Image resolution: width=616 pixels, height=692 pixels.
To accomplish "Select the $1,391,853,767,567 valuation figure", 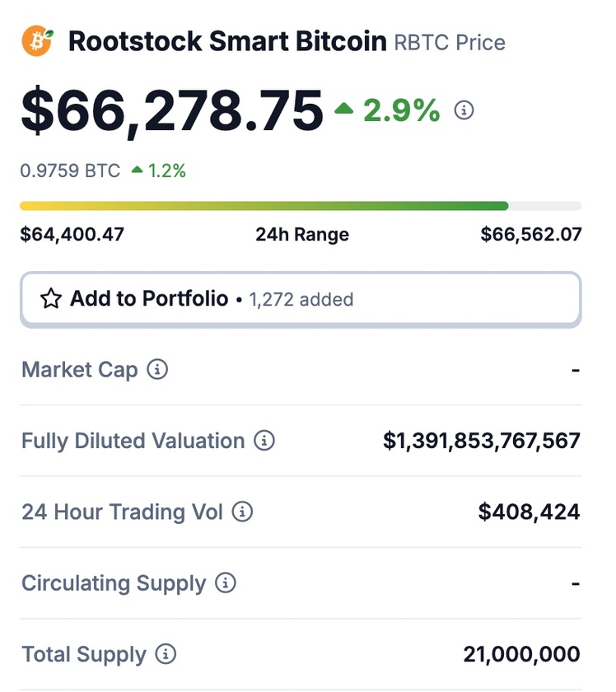I will pyautogui.click(x=482, y=441).
